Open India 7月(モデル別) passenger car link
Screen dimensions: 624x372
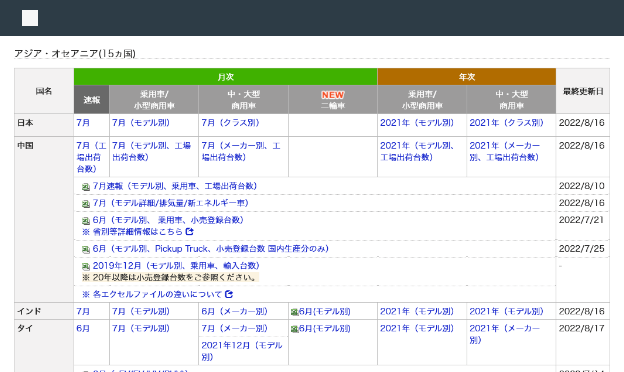[x=141, y=311]
